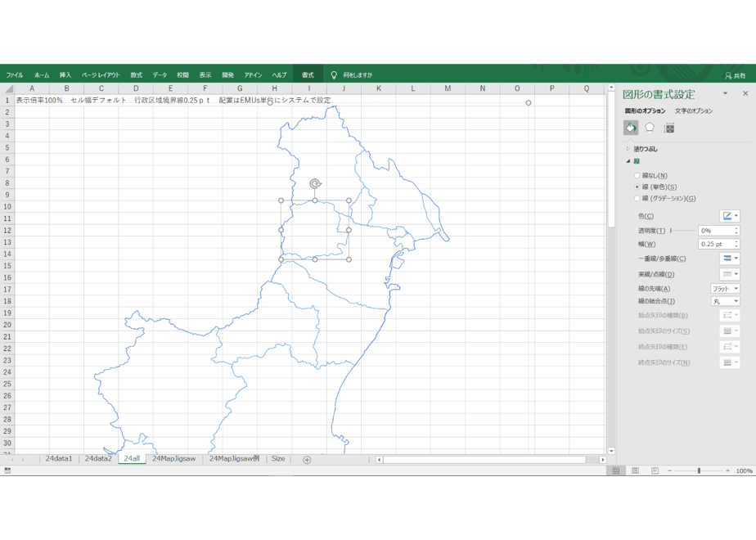Click macro record icon in status bar
Image resolution: width=756 pixels, height=540 pixels.
(7, 470)
